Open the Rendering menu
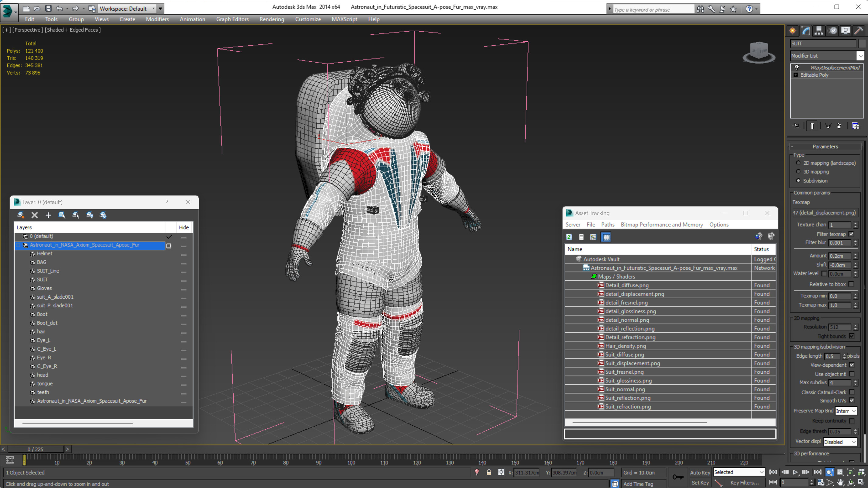Viewport: 868px width, 488px height. [272, 19]
